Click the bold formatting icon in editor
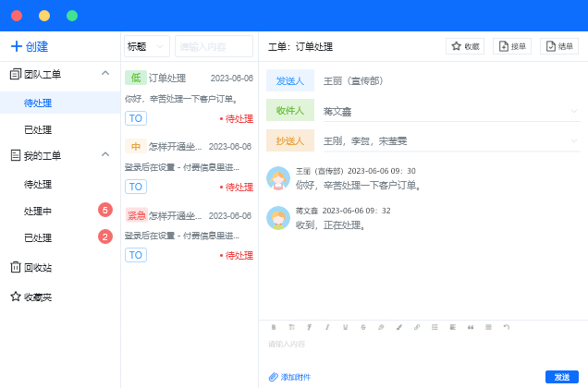The width and height of the screenshot is (588, 388). [274, 327]
